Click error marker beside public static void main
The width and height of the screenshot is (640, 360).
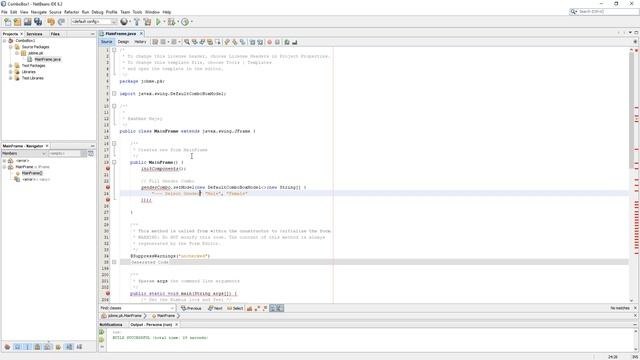(108, 293)
